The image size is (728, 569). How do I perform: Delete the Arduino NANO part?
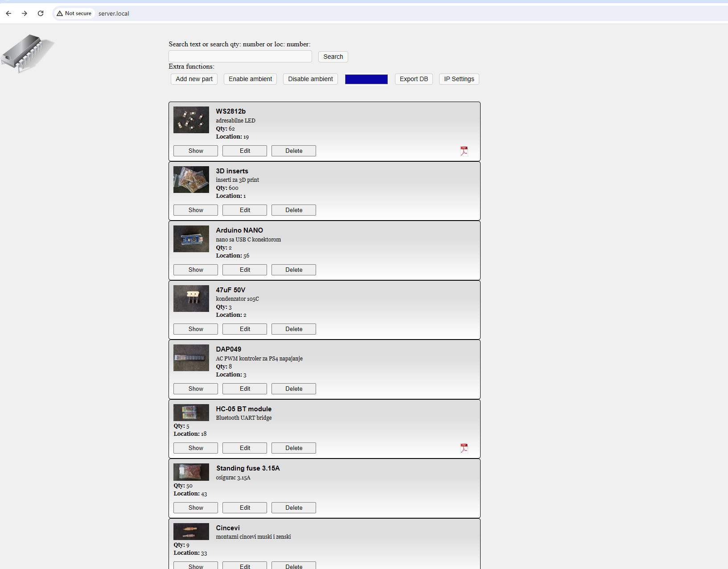[x=294, y=270]
